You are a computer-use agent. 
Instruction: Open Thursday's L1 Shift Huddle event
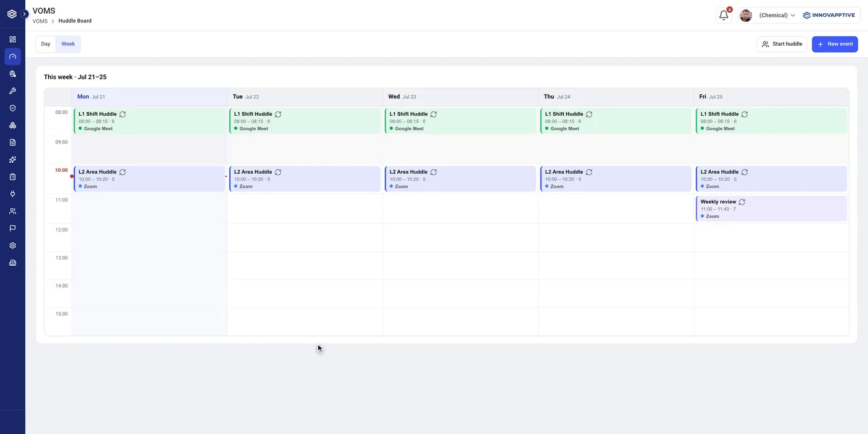(x=616, y=121)
